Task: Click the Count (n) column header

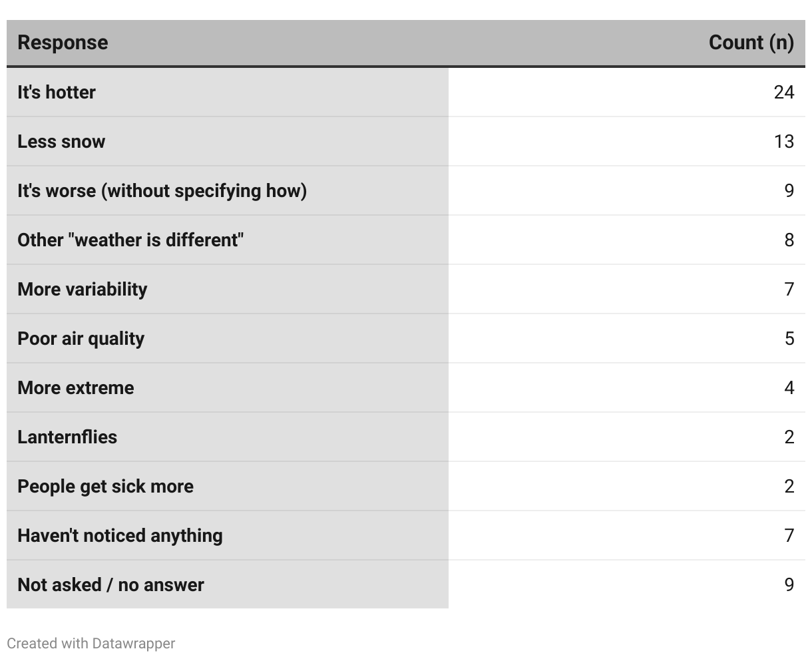Action: coord(751,43)
